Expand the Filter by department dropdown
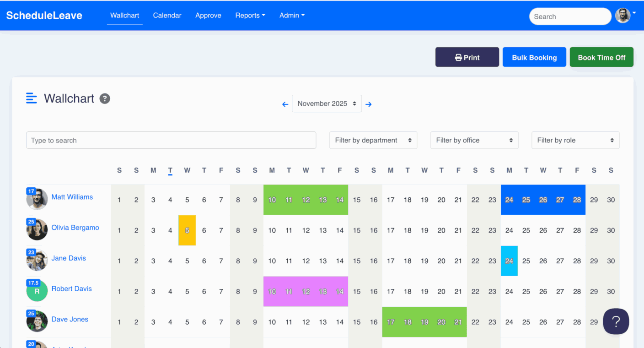 click(373, 140)
